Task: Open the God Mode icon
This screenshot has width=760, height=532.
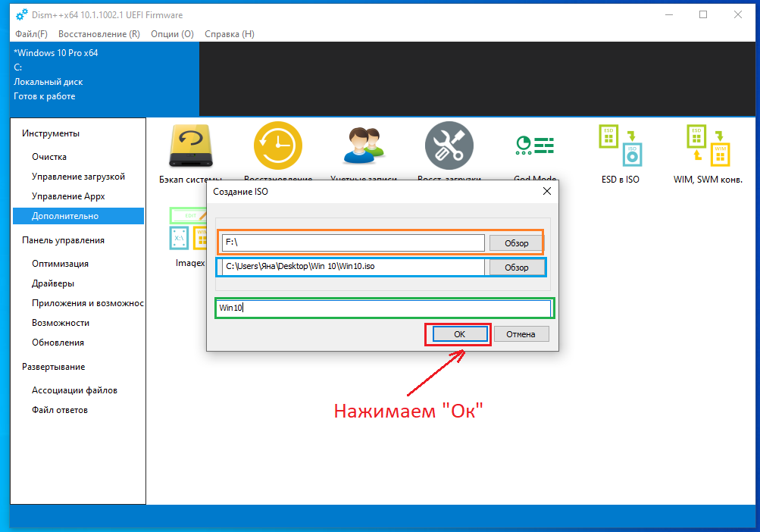Action: pos(535,145)
